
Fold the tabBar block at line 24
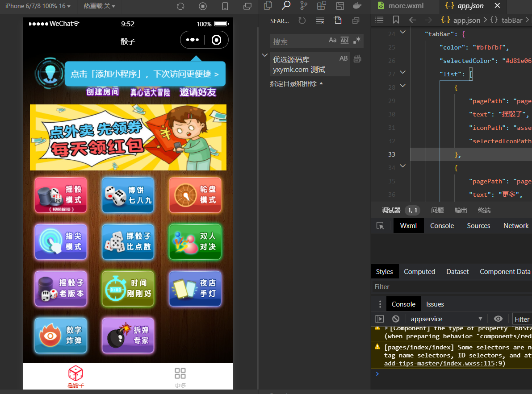pos(403,32)
